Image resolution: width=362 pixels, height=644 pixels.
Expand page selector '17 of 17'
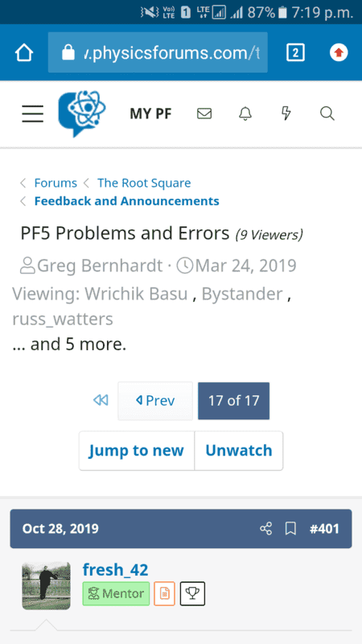pyautogui.click(x=233, y=400)
